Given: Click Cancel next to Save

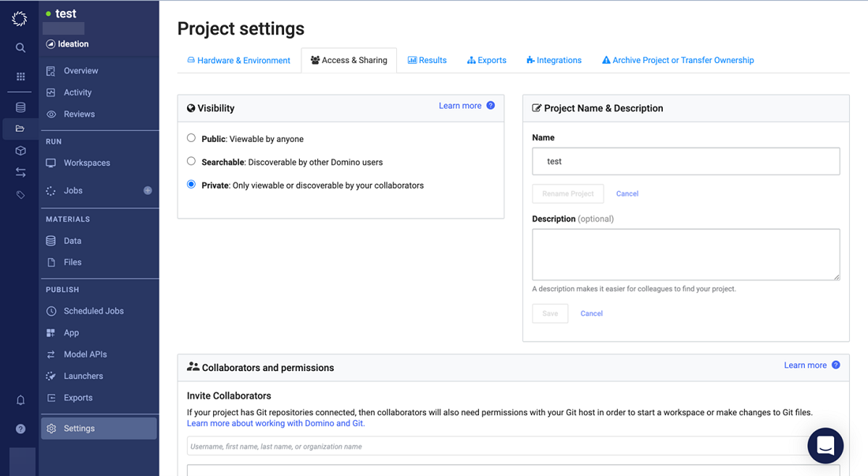Looking at the screenshot, I should pyautogui.click(x=591, y=313).
